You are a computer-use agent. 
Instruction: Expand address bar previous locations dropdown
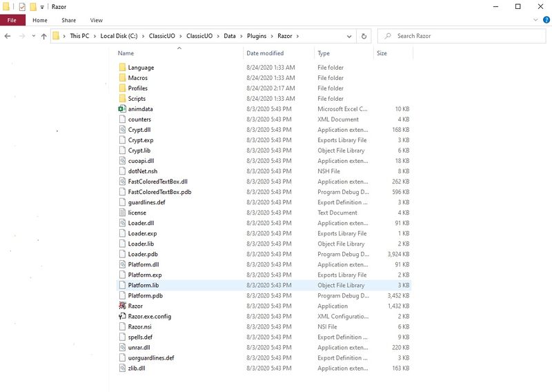point(350,36)
